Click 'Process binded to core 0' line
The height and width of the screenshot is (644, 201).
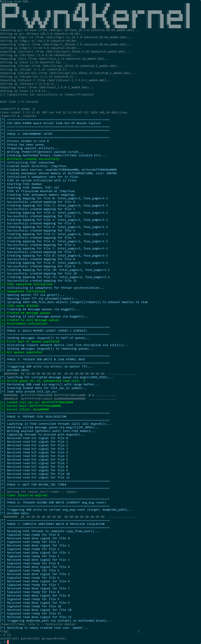[x=24, y=141]
